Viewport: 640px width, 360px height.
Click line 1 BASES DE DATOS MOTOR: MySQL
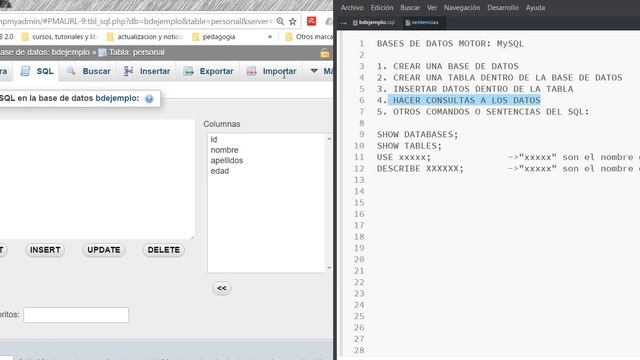click(x=450, y=44)
